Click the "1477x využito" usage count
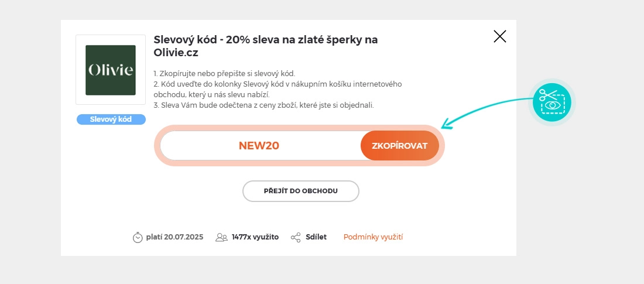This screenshot has width=644, height=284. 255,237
